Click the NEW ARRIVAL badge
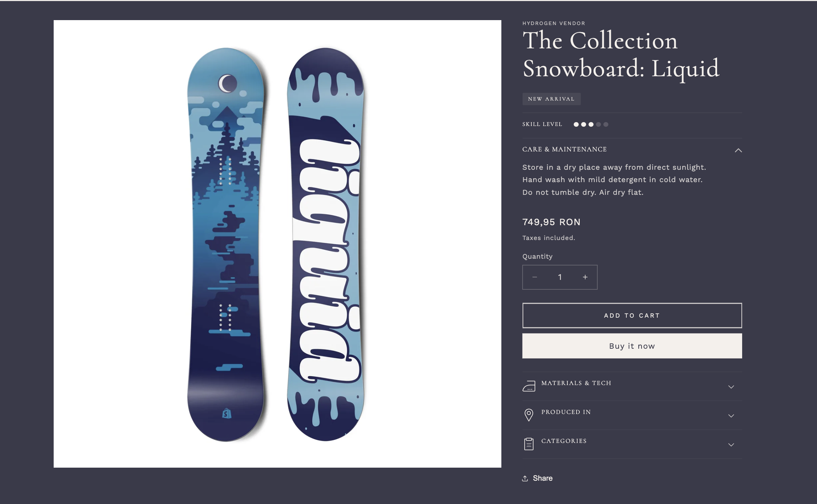 click(x=551, y=99)
